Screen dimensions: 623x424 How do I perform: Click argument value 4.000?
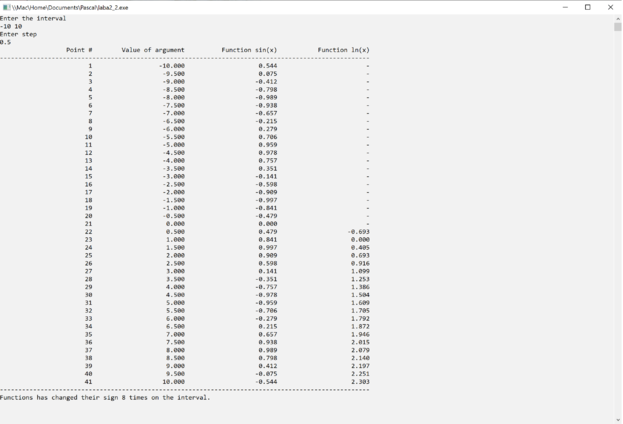click(175, 287)
